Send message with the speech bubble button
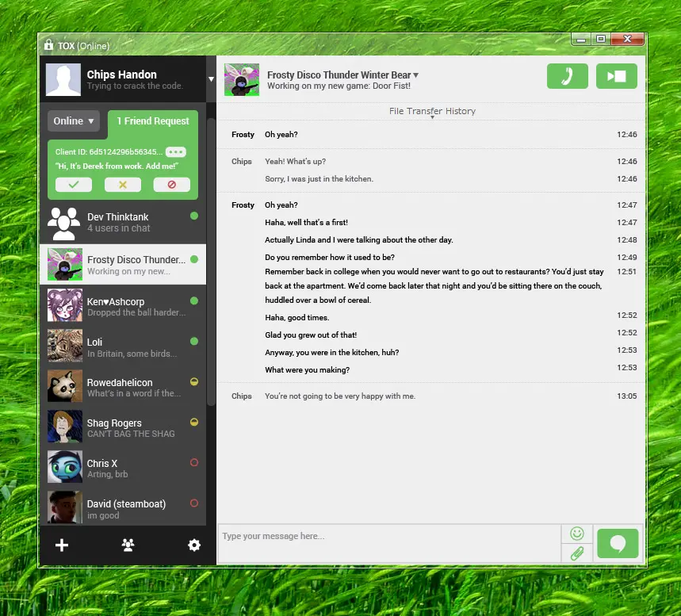The height and width of the screenshot is (616, 681). (x=617, y=544)
